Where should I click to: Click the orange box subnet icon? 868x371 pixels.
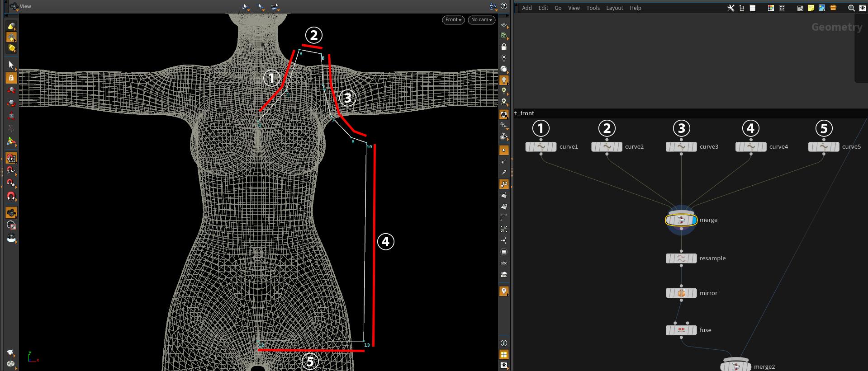tap(833, 8)
